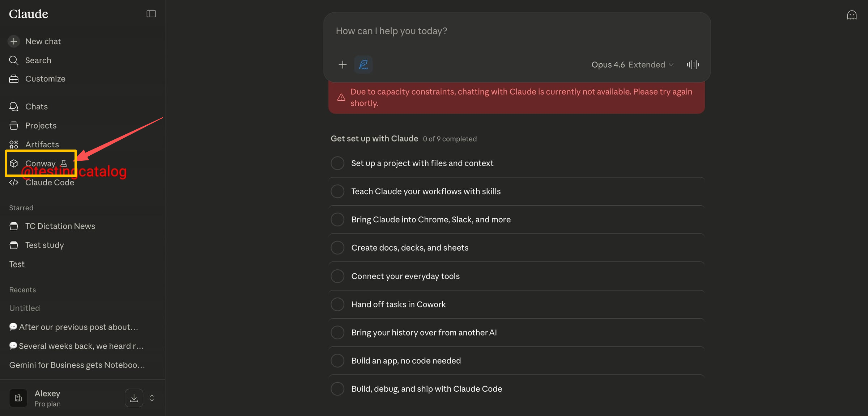Open starred project TC Dictation News
868x416 pixels.
[x=60, y=226]
